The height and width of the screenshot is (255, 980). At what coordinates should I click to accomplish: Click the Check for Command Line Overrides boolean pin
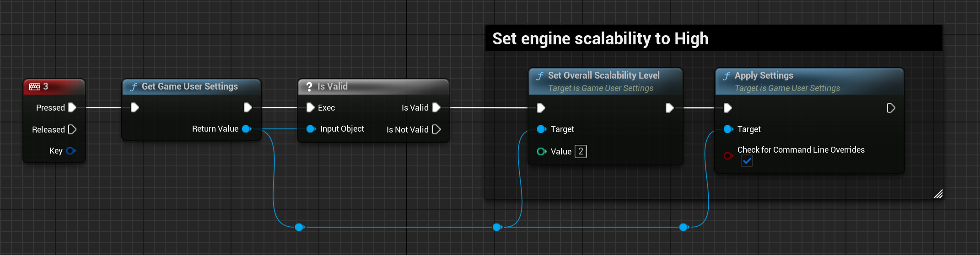point(728,156)
